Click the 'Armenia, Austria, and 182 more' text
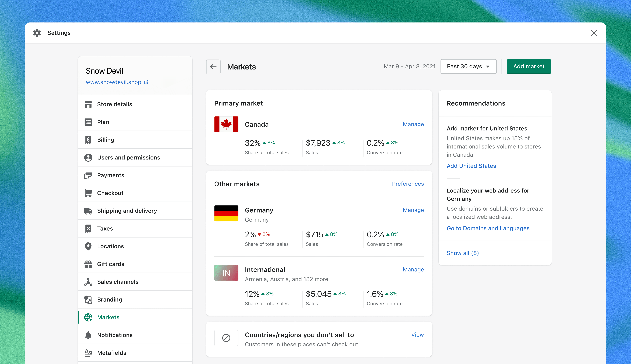The height and width of the screenshot is (364, 631). (x=286, y=279)
